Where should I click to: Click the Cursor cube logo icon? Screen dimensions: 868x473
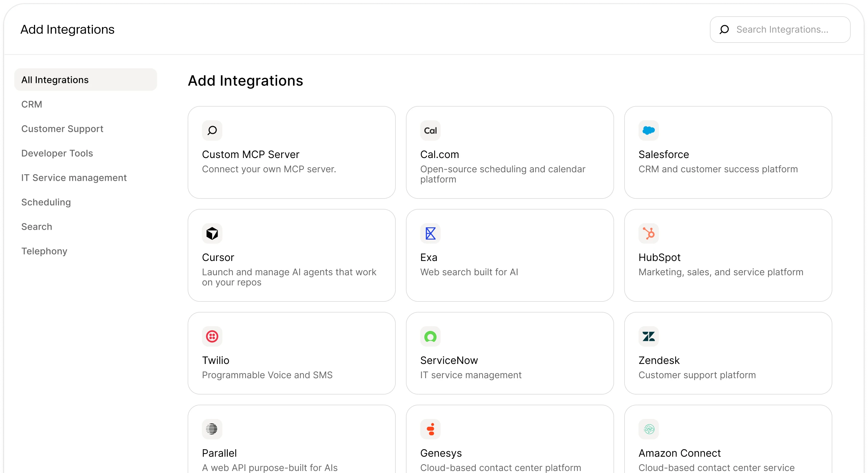click(212, 233)
